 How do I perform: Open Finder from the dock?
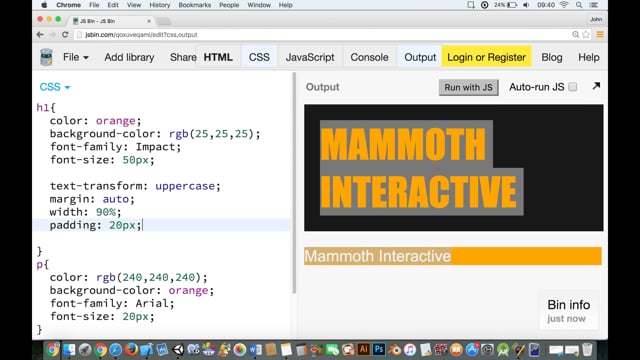(x=69, y=350)
